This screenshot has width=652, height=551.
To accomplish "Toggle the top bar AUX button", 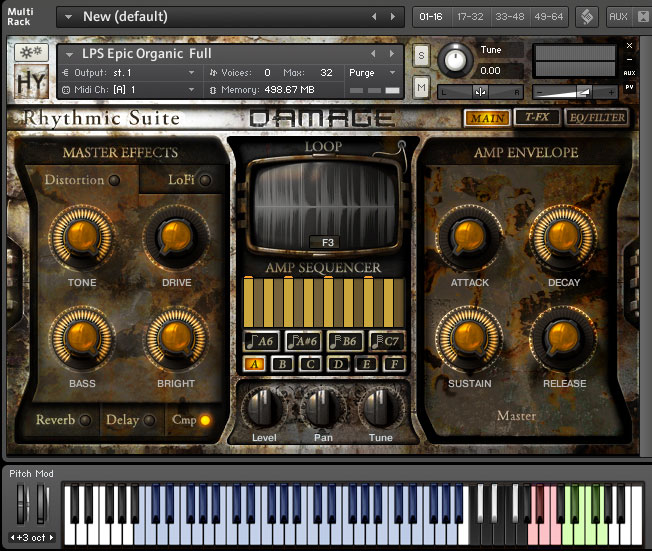I will pos(618,17).
